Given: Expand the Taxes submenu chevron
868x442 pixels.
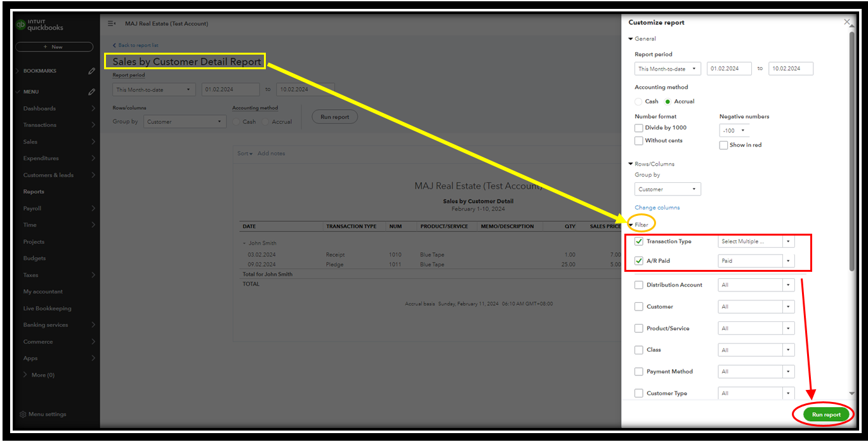Looking at the screenshot, I should tap(93, 275).
